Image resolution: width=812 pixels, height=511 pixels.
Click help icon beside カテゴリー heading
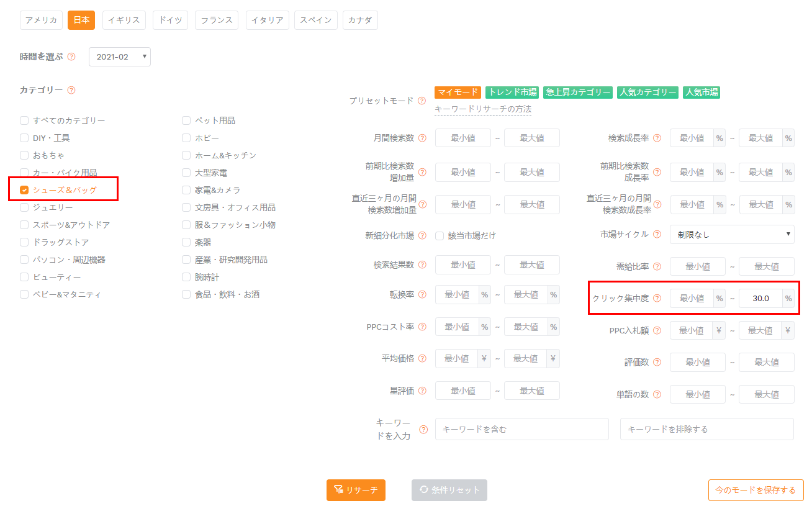pos(71,90)
